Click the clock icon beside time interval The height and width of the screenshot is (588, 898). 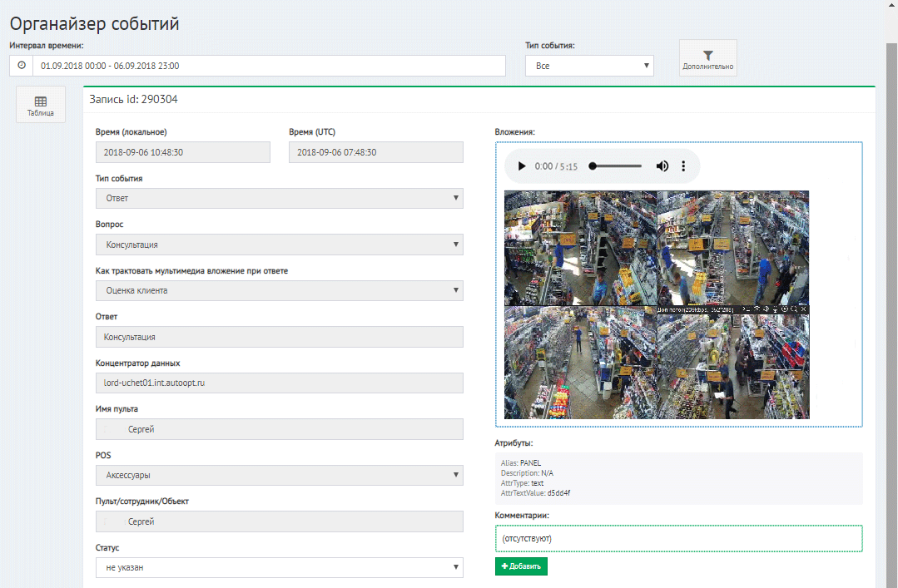[x=22, y=66]
